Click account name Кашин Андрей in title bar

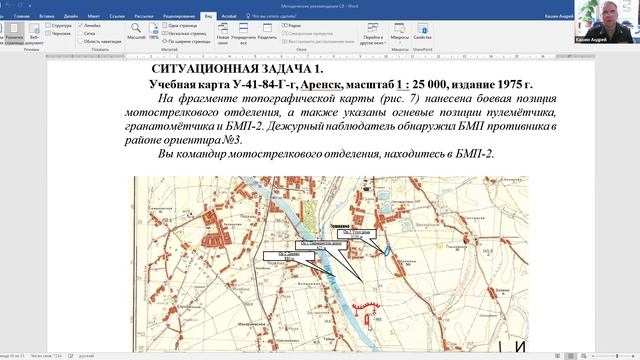559,16
